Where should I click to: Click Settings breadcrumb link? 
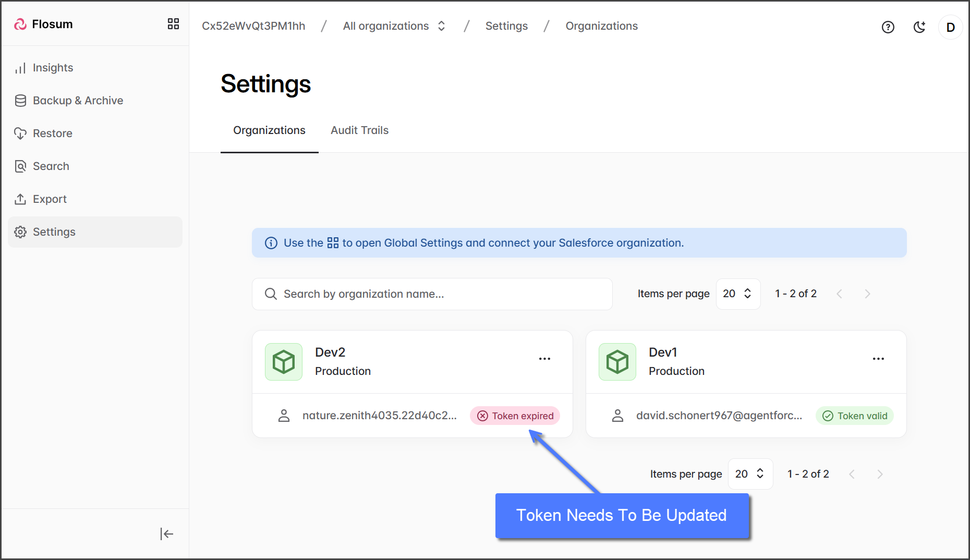tap(506, 26)
